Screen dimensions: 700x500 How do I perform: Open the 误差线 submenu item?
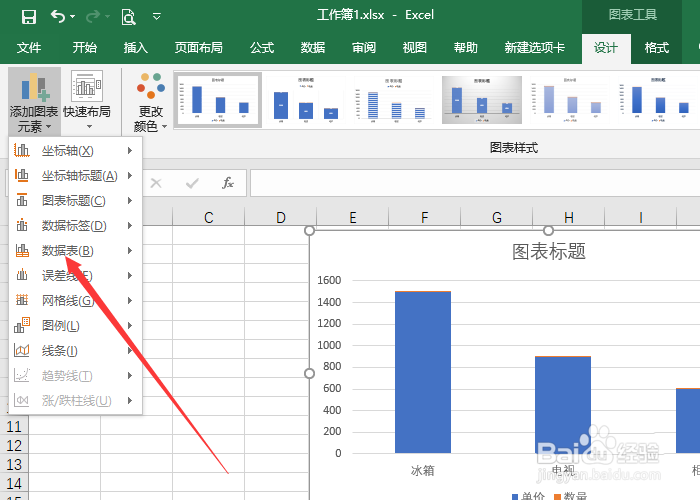pos(75,276)
